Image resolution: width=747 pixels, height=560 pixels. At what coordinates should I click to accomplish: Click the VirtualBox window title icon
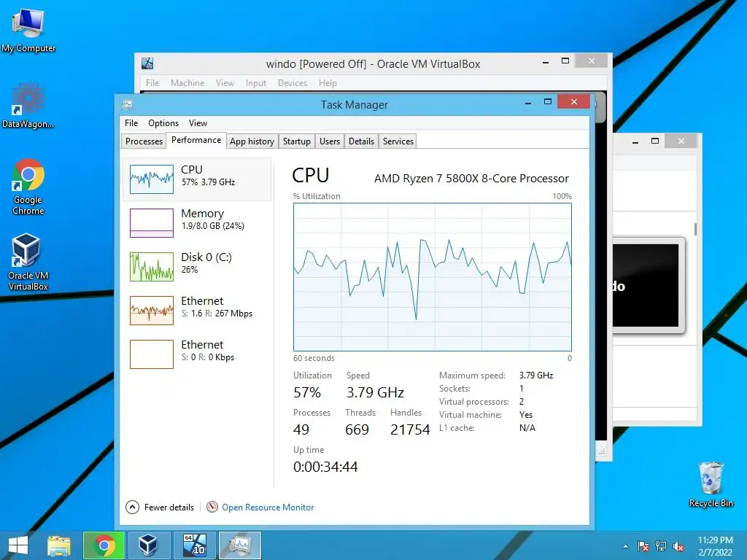(147, 63)
